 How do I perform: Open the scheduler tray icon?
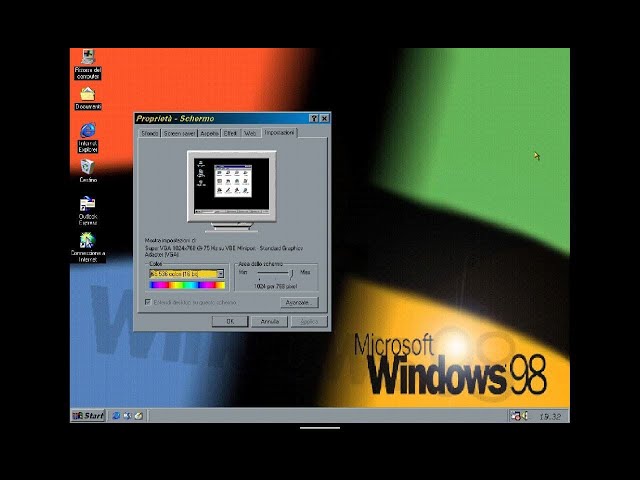coord(515,416)
